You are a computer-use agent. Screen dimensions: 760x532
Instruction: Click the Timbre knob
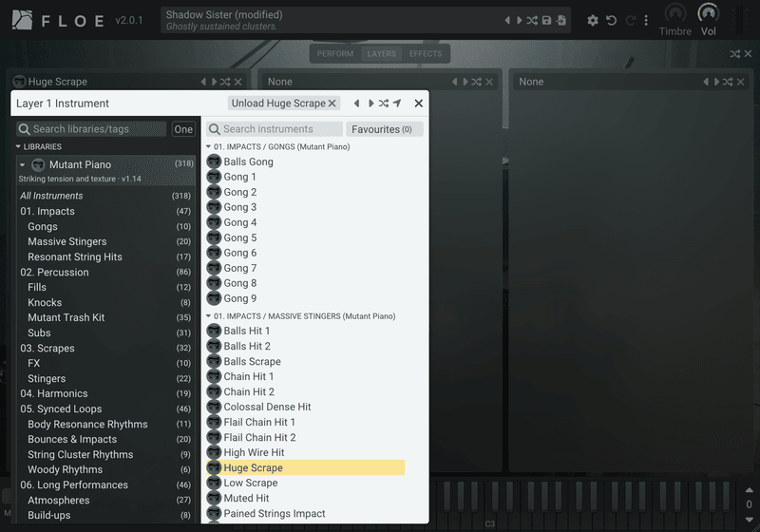click(674, 13)
